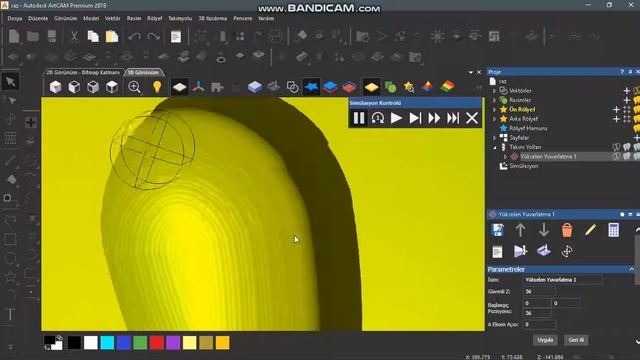
Task: Close the Simülasyon Kontrolü bar
Action: pyautogui.click(x=472, y=118)
